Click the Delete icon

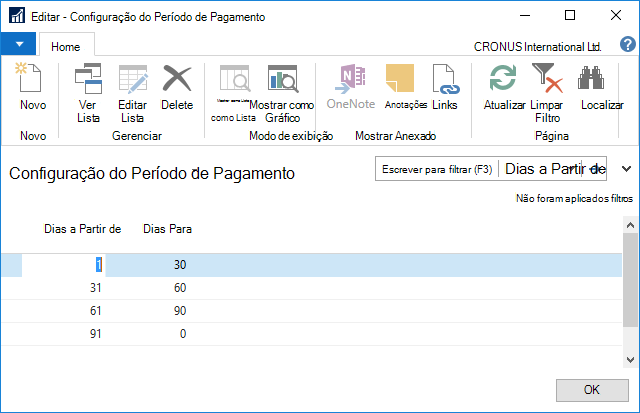pyautogui.click(x=177, y=78)
